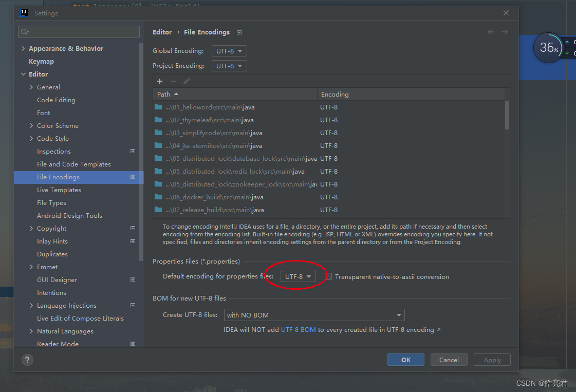The image size is (576, 392).
Task: Click the project-settings icon on Copyright row
Action: [133, 228]
